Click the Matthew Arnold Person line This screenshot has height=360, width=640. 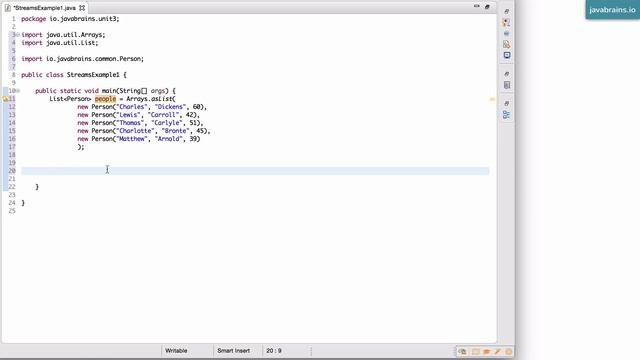point(139,139)
